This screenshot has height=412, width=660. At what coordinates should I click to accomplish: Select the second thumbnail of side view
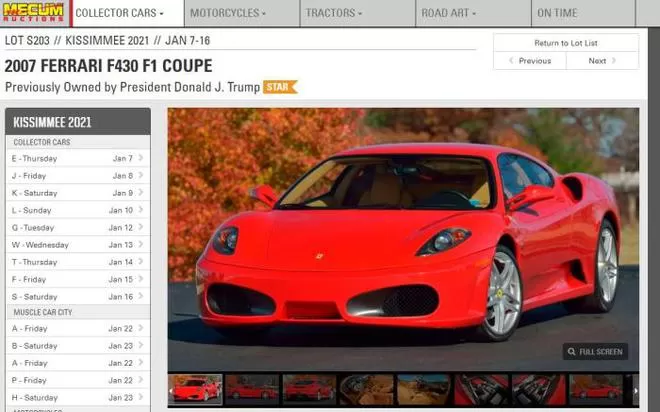[x=252, y=389]
